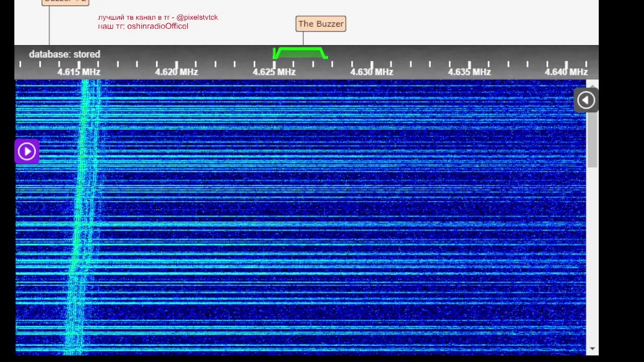Click the 4.635 MHz frequency label
The image size is (644, 362).
(x=469, y=72)
